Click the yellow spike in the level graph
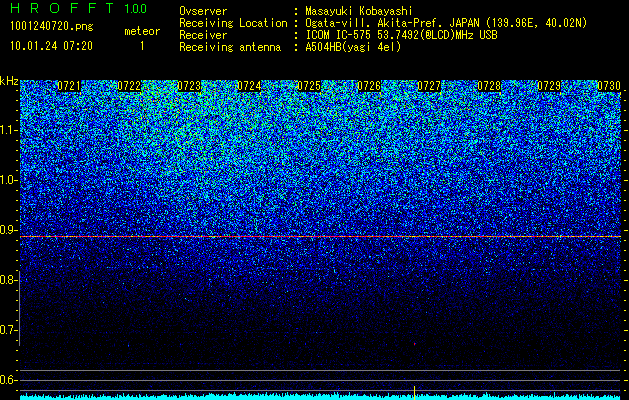The image size is (629, 400). coord(414,392)
